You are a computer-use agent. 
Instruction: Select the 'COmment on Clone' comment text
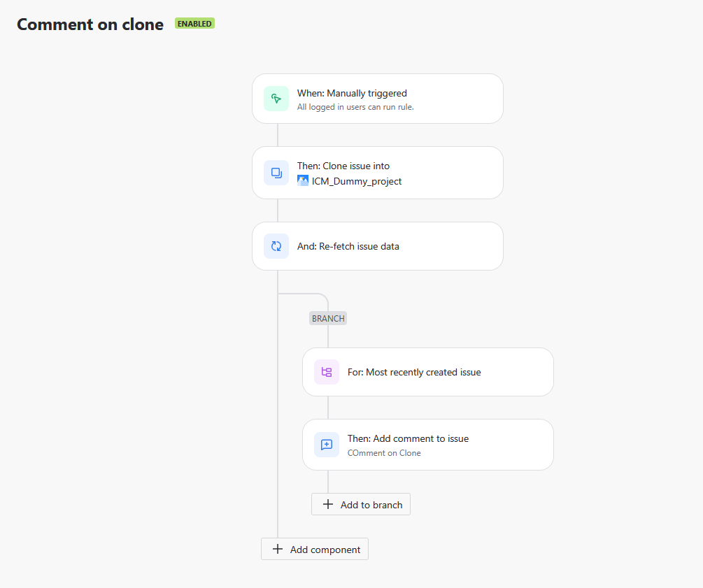pos(384,453)
